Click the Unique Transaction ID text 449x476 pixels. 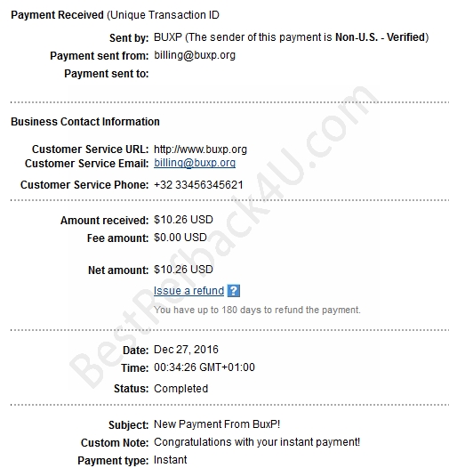tap(163, 15)
